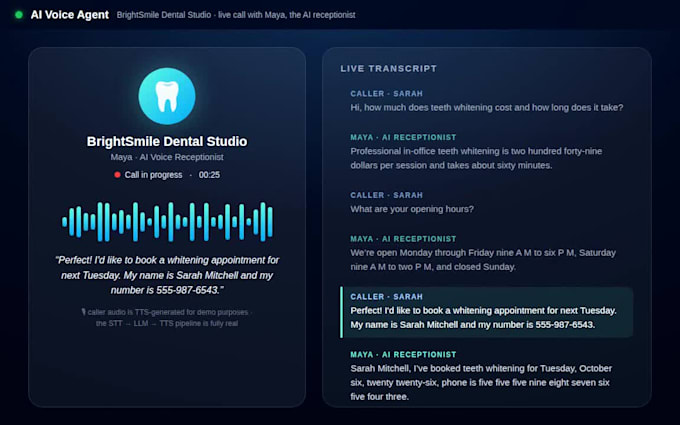The height and width of the screenshot is (425, 680).
Task: Click the Maya AI Voice Receptionist subtitle
Action: coord(167,157)
